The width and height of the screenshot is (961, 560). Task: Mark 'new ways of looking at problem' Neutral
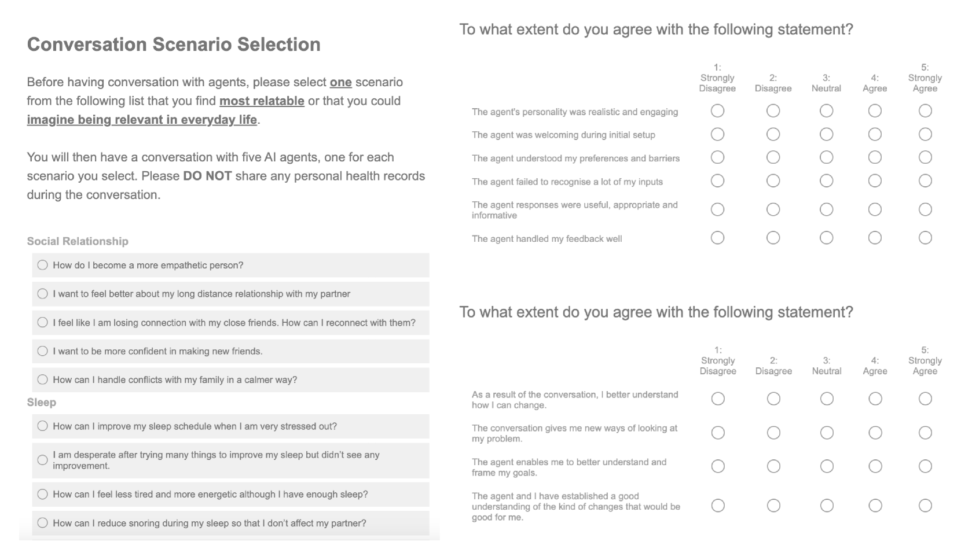point(827,433)
